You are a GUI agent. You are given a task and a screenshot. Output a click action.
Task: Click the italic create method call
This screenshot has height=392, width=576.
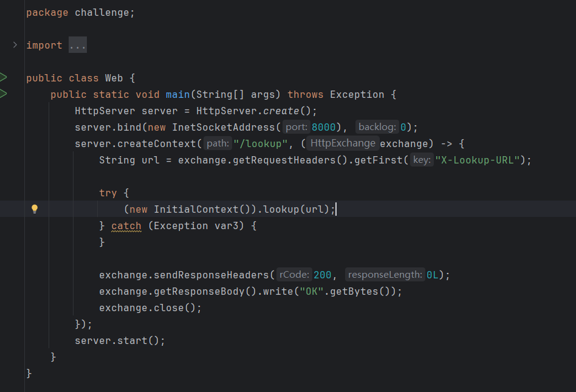[281, 111]
